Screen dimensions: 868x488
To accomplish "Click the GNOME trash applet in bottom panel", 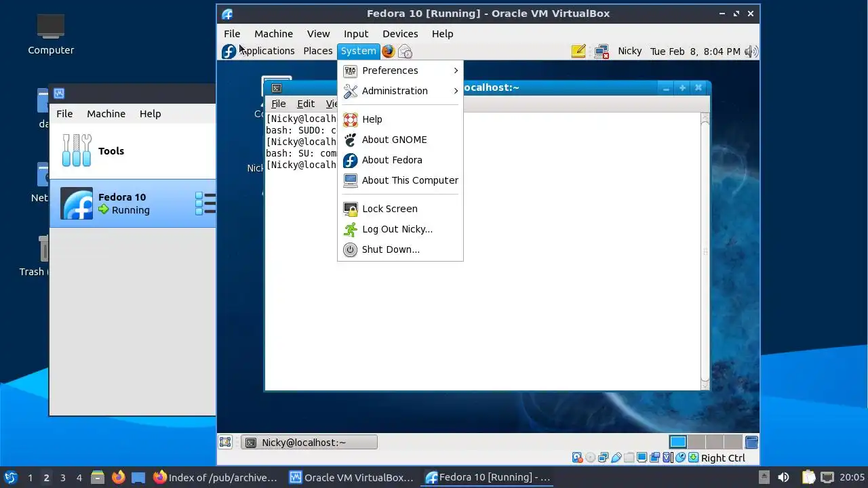I will coord(751,443).
